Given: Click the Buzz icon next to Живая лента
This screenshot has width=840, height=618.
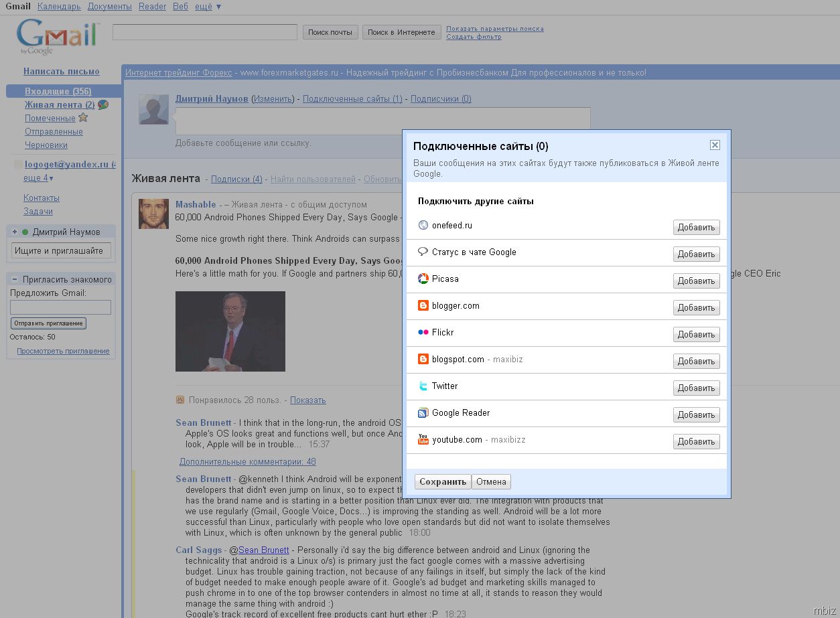Looking at the screenshot, I should 103,104.
